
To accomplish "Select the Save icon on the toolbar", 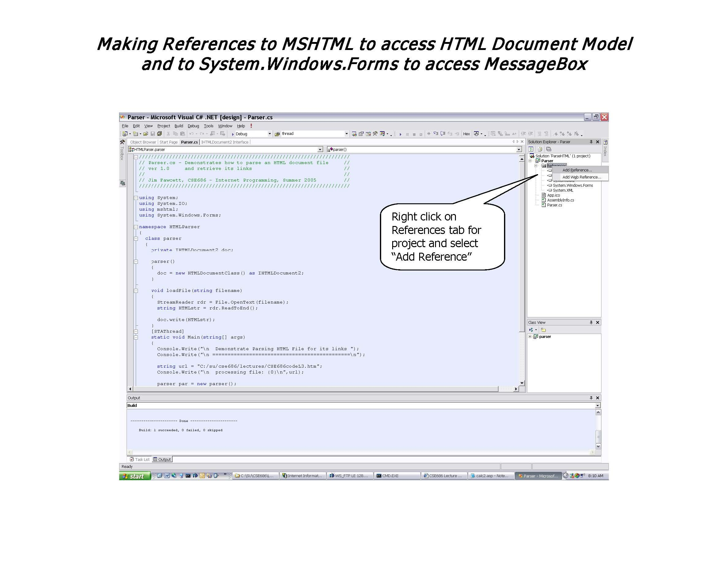I will pos(153,134).
